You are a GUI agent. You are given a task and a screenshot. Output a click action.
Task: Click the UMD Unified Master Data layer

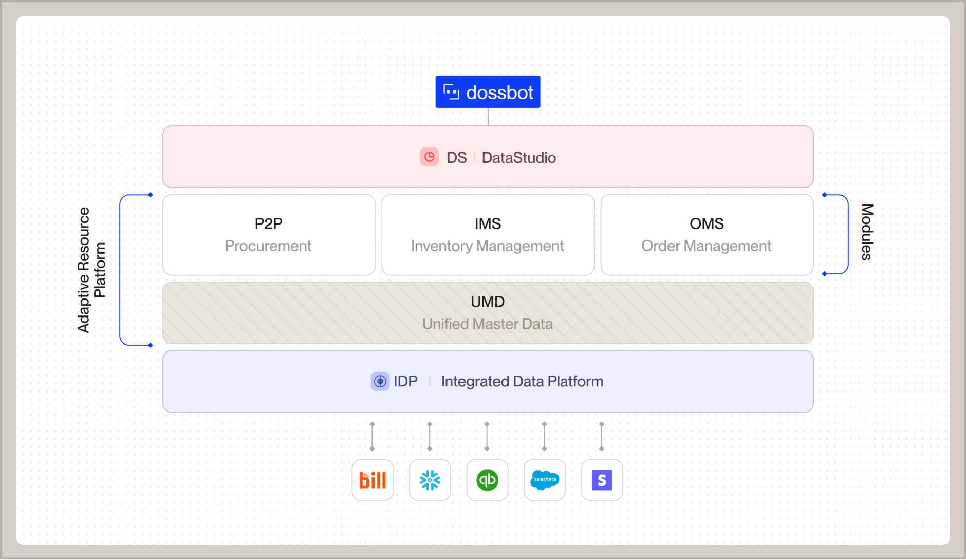pos(488,313)
